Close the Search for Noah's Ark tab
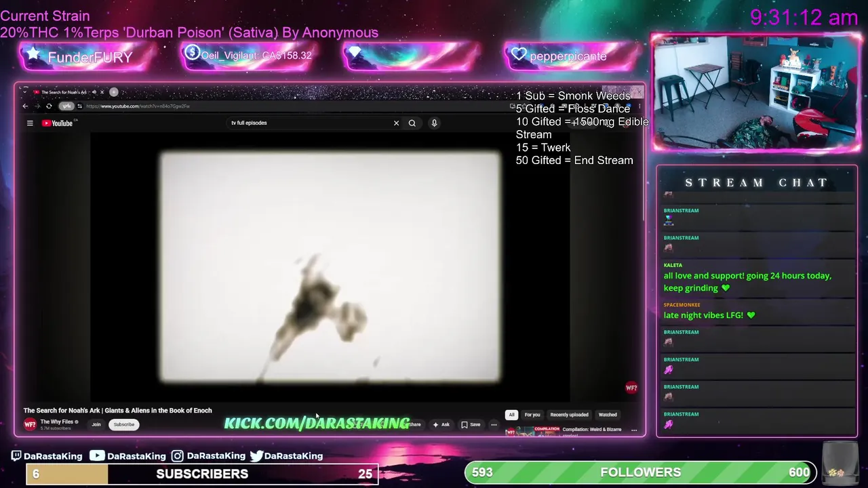Screen dimensions: 868x488 (x=102, y=92)
